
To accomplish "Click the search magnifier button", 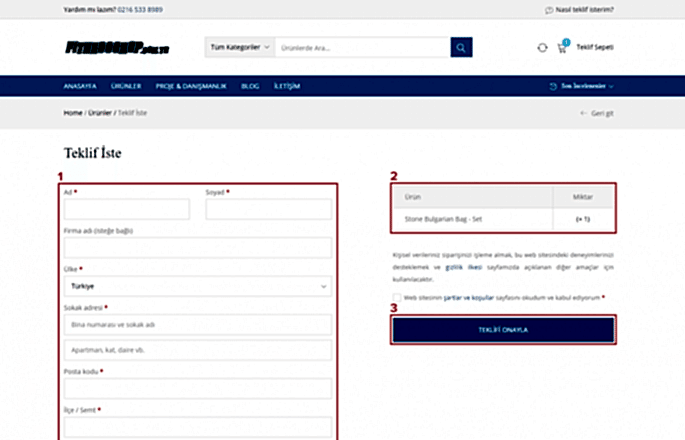I will tap(461, 47).
